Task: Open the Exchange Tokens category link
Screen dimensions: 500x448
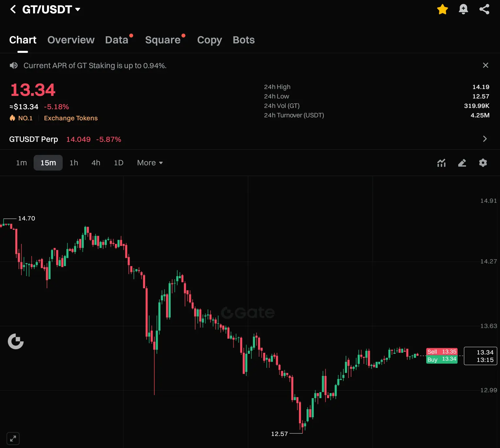Action: click(71, 118)
